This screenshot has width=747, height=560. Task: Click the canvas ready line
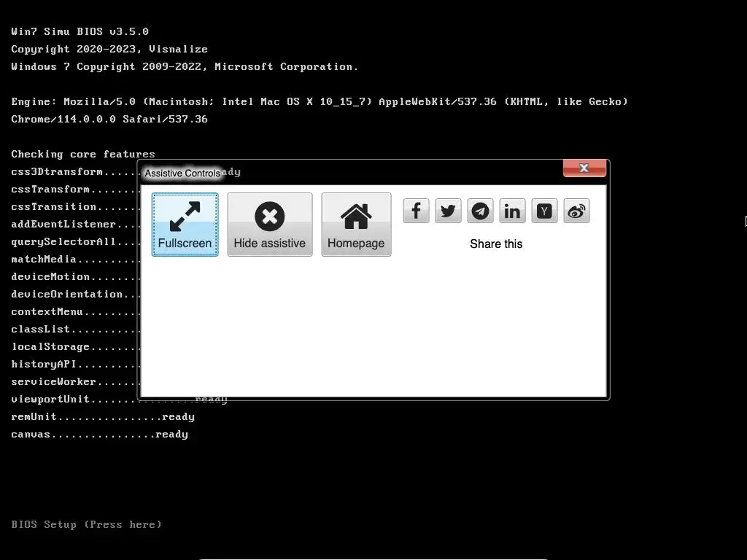[x=99, y=435]
